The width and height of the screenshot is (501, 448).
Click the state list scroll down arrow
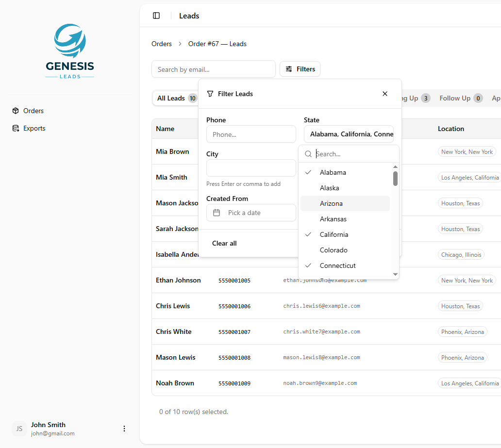point(395,275)
